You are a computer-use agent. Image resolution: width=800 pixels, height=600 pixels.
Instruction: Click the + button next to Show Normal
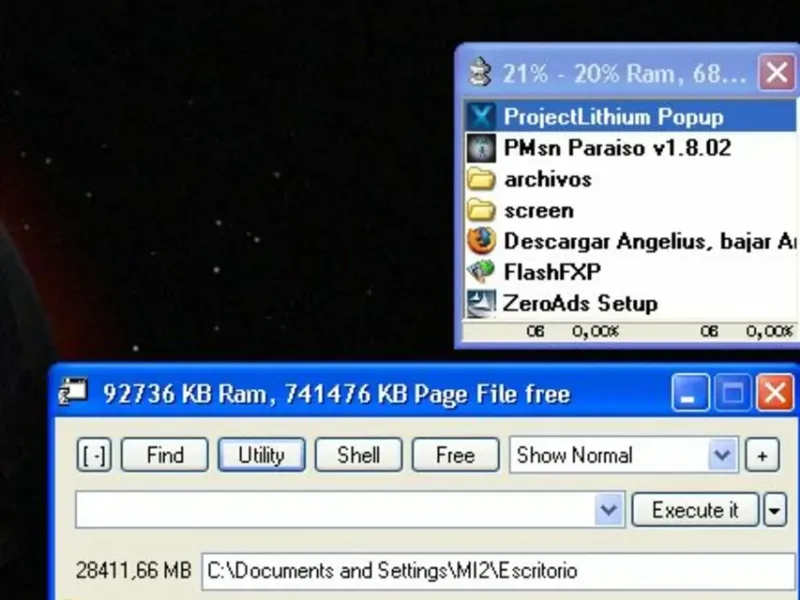tap(762, 455)
